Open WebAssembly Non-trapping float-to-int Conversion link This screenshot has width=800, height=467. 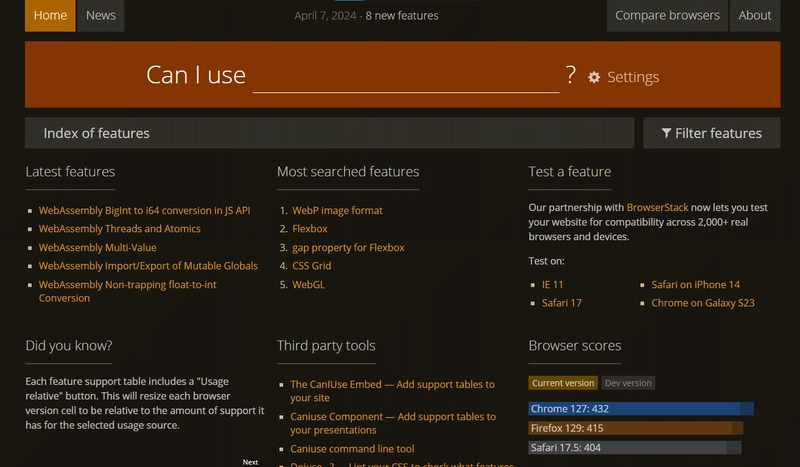[128, 291]
